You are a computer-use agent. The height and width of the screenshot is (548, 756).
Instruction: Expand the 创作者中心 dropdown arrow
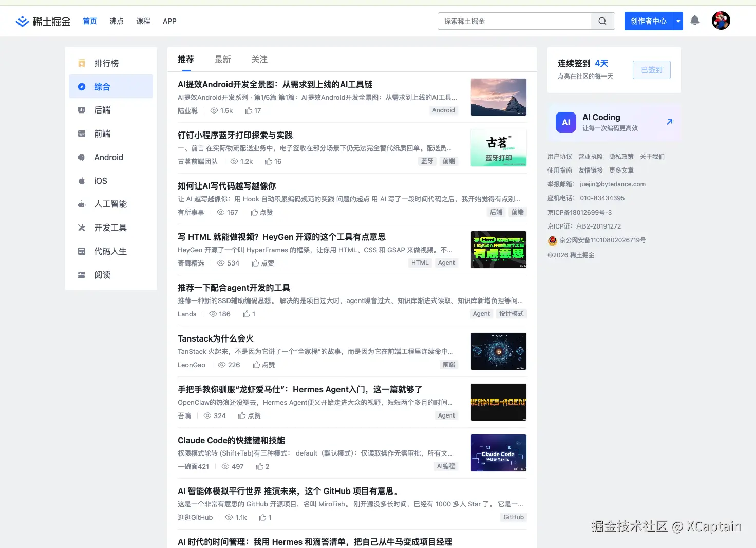[678, 21]
